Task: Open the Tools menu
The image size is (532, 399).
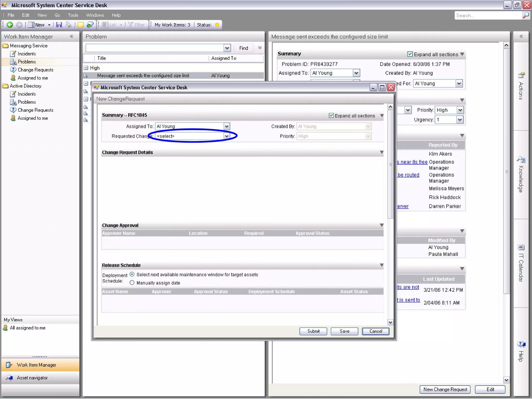Action: tap(73, 15)
